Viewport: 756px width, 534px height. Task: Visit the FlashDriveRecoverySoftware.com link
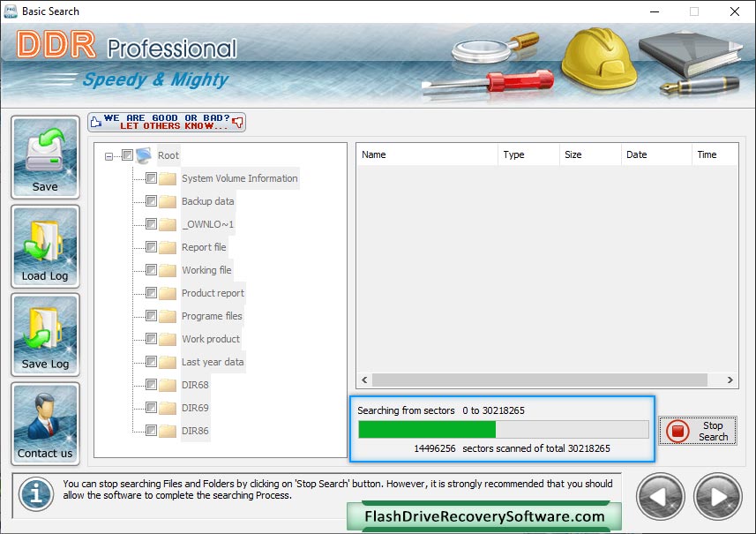click(484, 516)
